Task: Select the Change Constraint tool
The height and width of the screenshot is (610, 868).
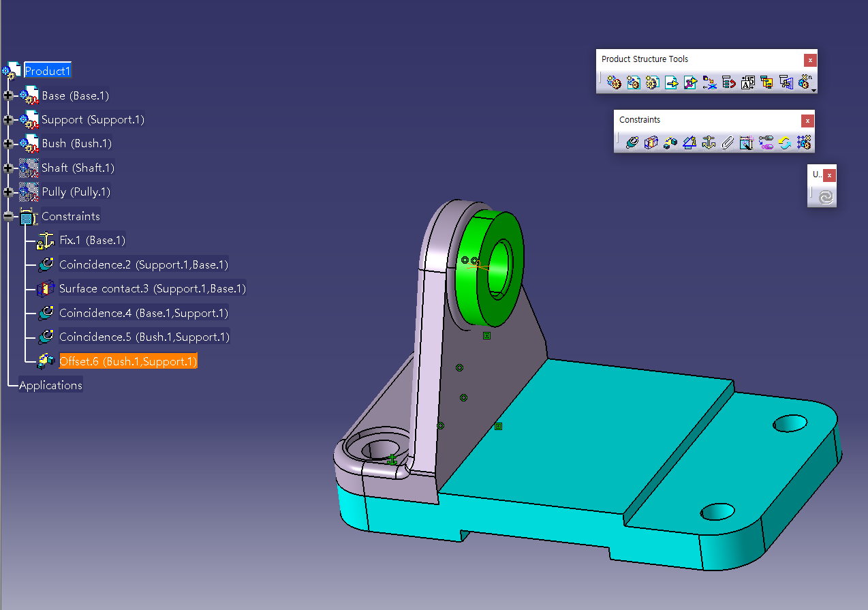Action: coord(785,142)
